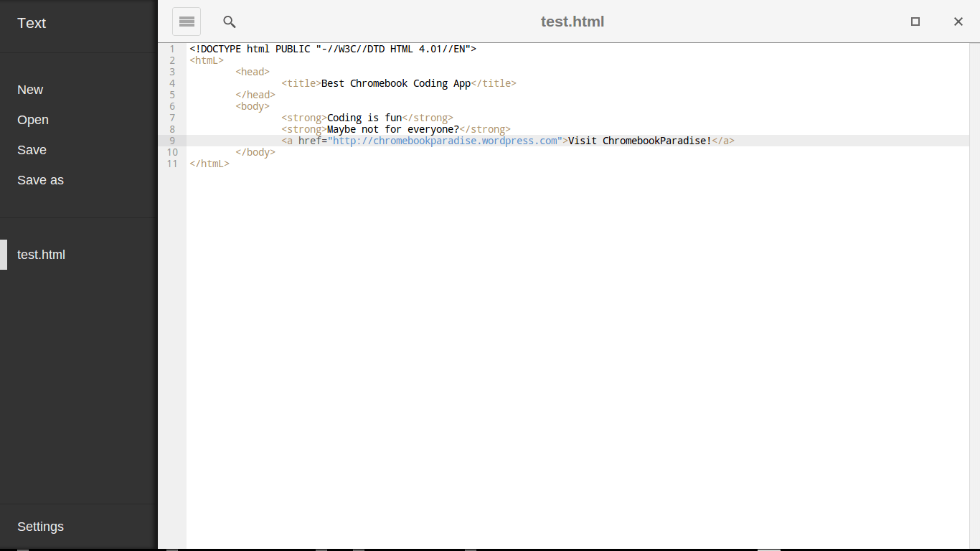Click the text 'Best Chromebook Coding App'
This screenshot has height=551, width=980.
click(396, 83)
